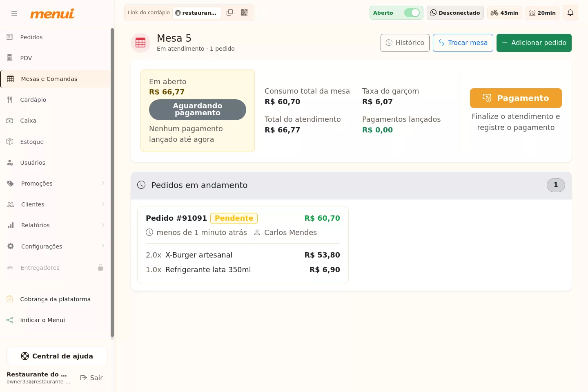Click the WhatsApp Desconectado status button

(455, 13)
